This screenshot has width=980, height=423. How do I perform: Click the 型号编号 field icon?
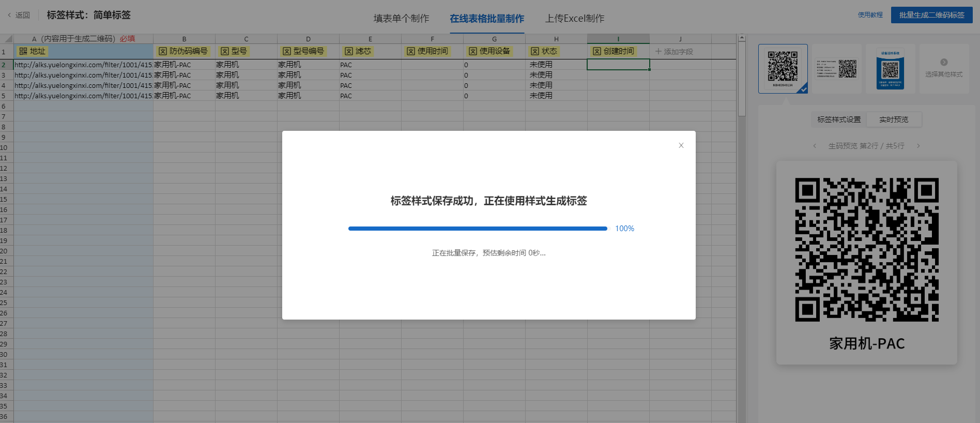pyautogui.click(x=287, y=51)
